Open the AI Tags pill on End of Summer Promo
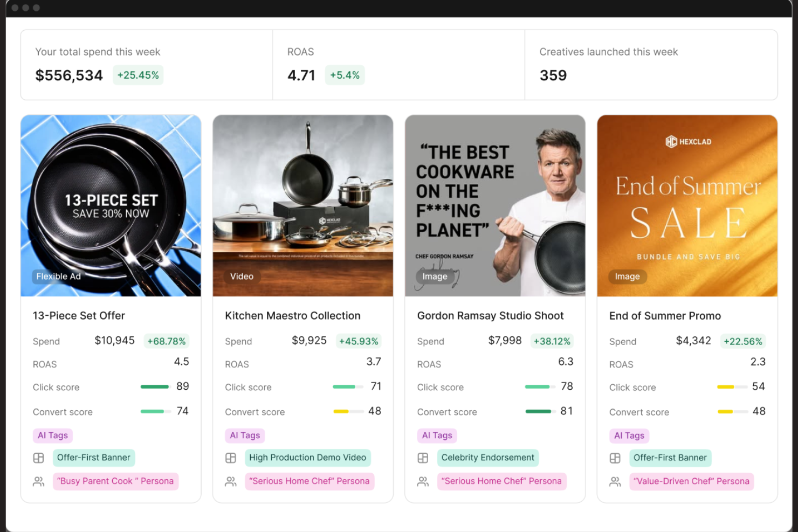Image resolution: width=798 pixels, height=532 pixels. [629, 436]
